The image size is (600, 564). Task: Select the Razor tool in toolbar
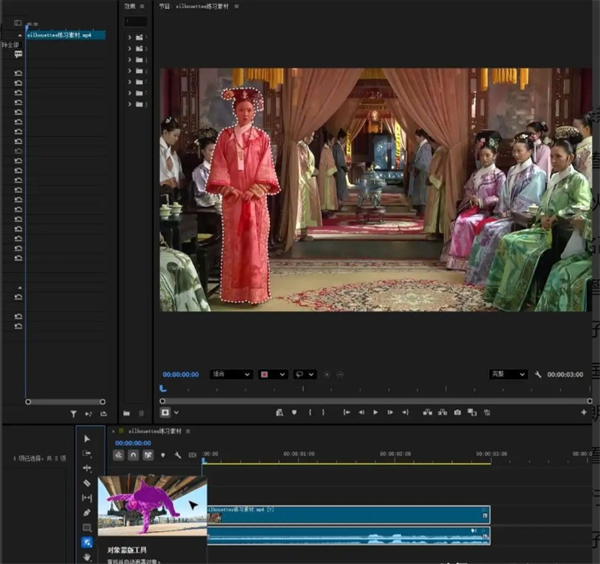87,483
